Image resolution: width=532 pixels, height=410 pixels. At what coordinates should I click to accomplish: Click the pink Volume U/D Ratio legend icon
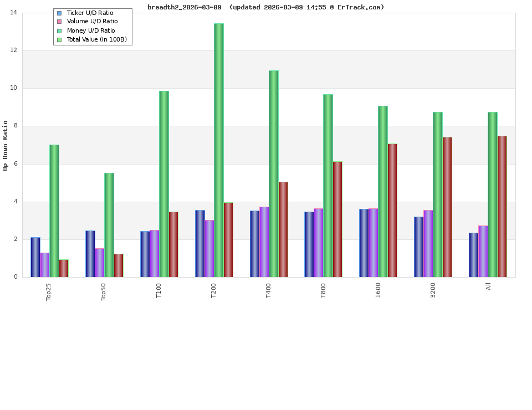pyautogui.click(x=58, y=22)
